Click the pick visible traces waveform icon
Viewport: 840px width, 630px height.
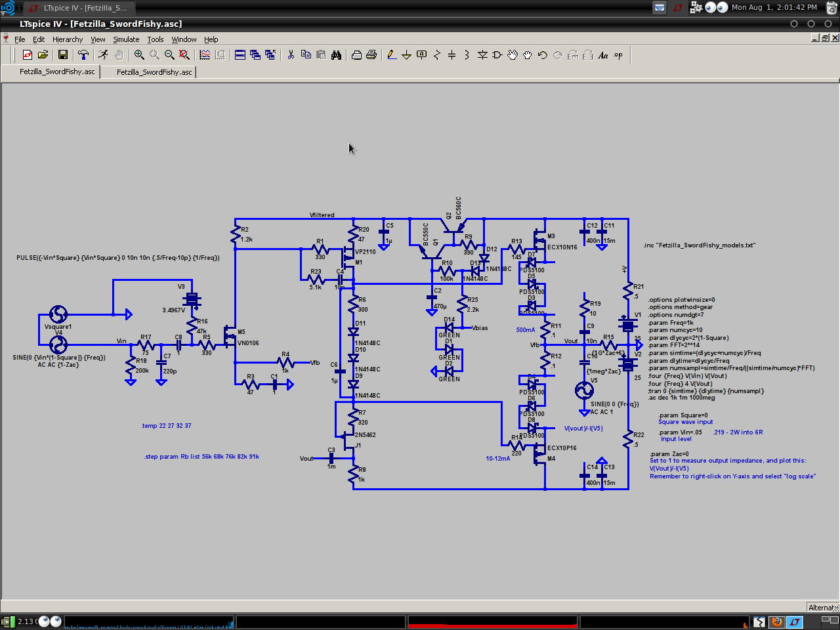[x=205, y=55]
